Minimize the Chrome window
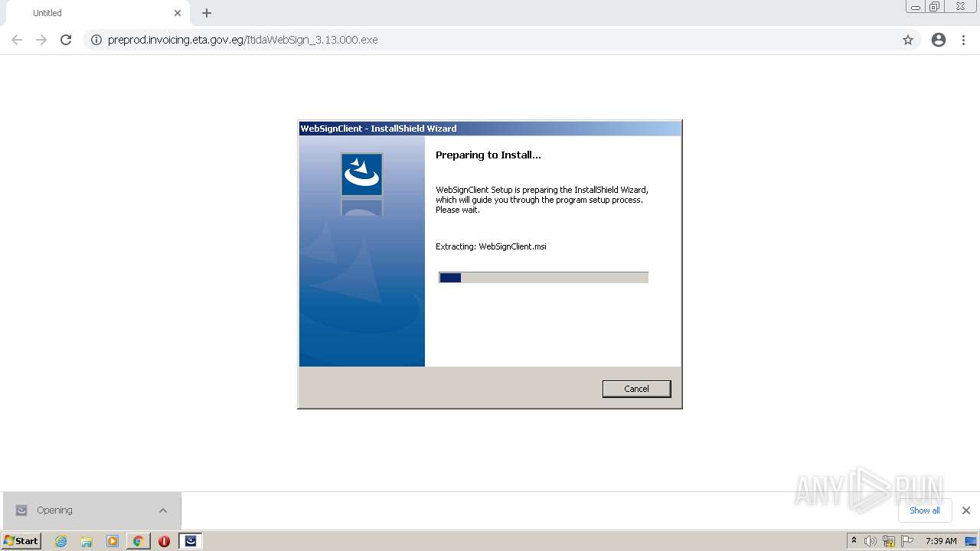The width and height of the screenshot is (980, 551). (x=916, y=7)
